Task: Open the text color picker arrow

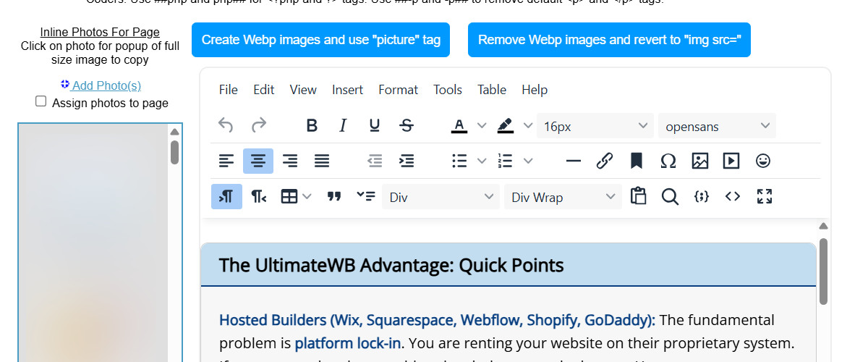Action: coord(482,126)
